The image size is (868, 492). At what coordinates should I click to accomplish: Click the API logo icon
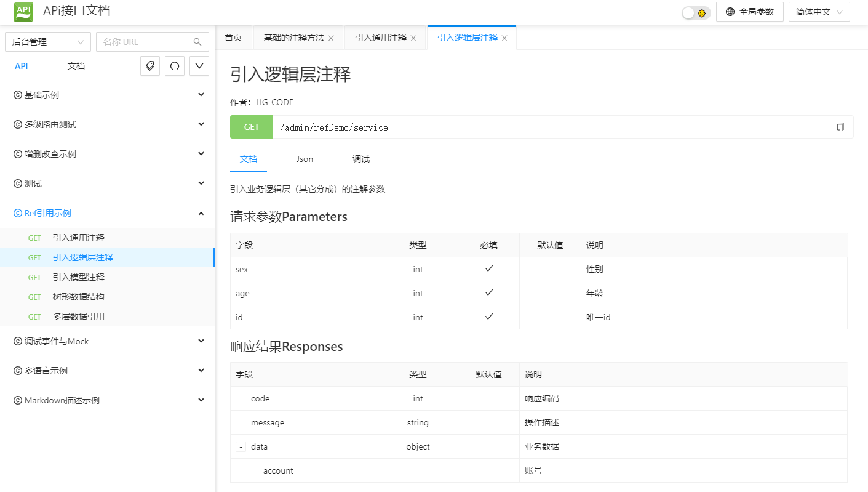coord(23,12)
